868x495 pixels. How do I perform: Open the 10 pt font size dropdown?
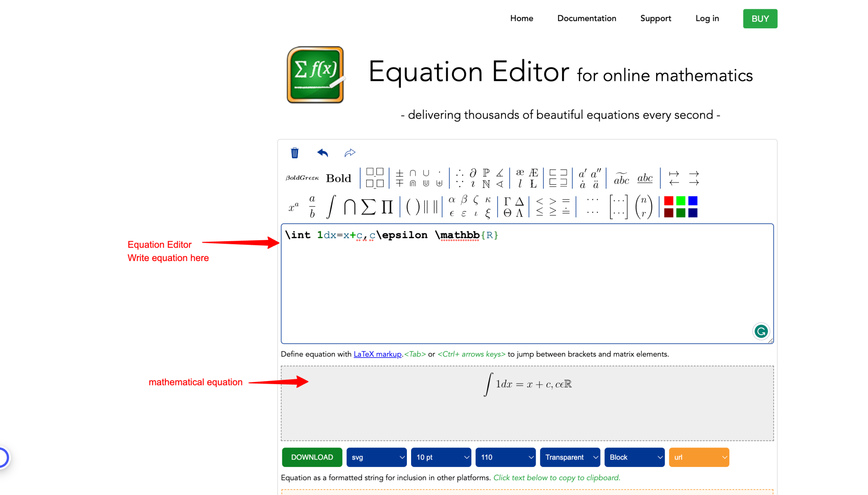point(441,457)
